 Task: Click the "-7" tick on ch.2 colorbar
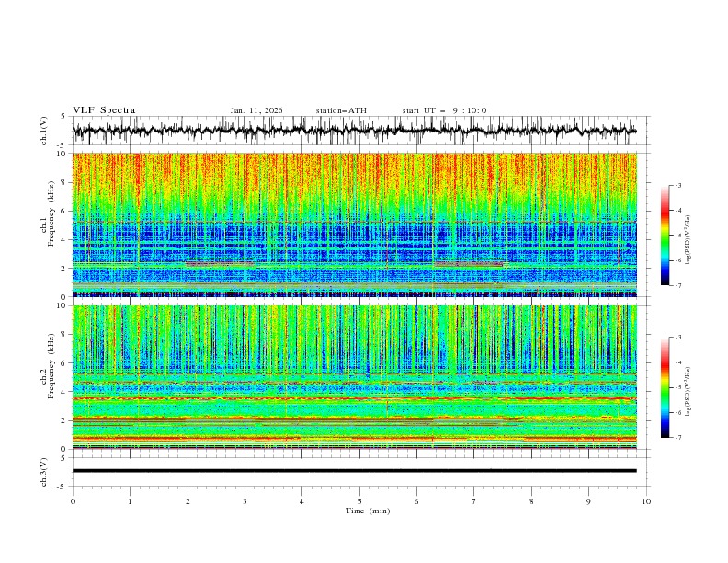[678, 438]
